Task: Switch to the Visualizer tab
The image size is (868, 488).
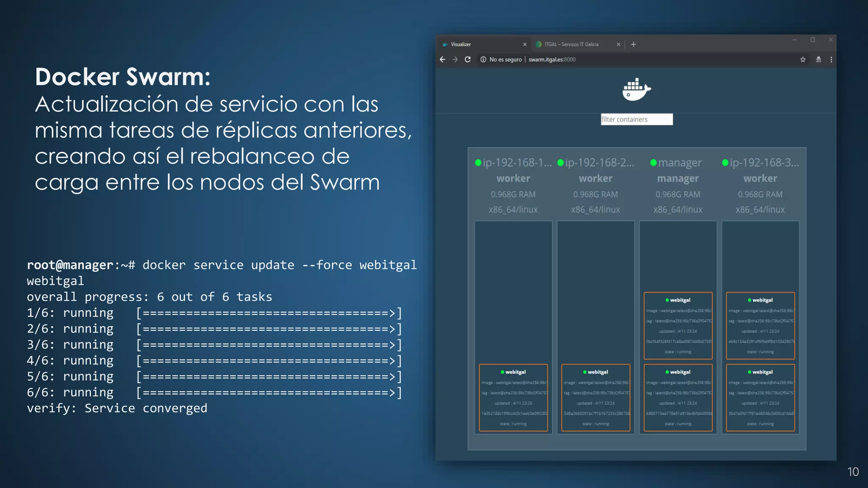Action: coord(483,44)
